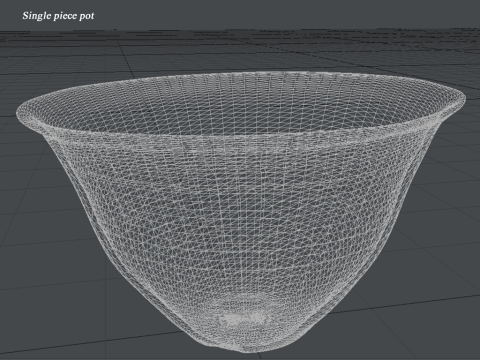Click the 'Single piece pot' caption text
Image resolution: width=480 pixels, height=360 pixels.
tap(58, 16)
